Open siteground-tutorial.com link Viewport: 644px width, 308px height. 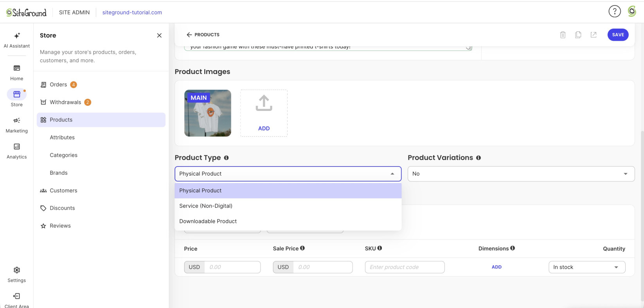click(132, 13)
